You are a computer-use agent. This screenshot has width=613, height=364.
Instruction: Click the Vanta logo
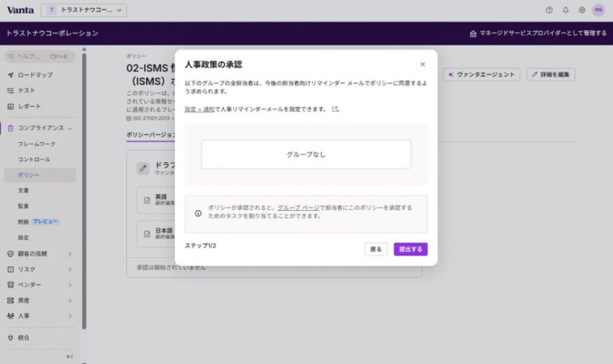(20, 10)
